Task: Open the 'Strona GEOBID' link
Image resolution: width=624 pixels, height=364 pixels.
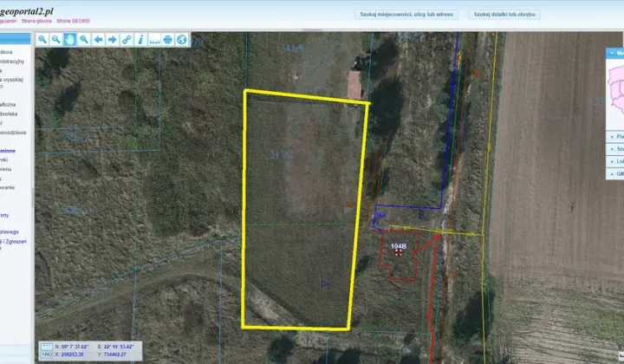Action: click(73, 21)
